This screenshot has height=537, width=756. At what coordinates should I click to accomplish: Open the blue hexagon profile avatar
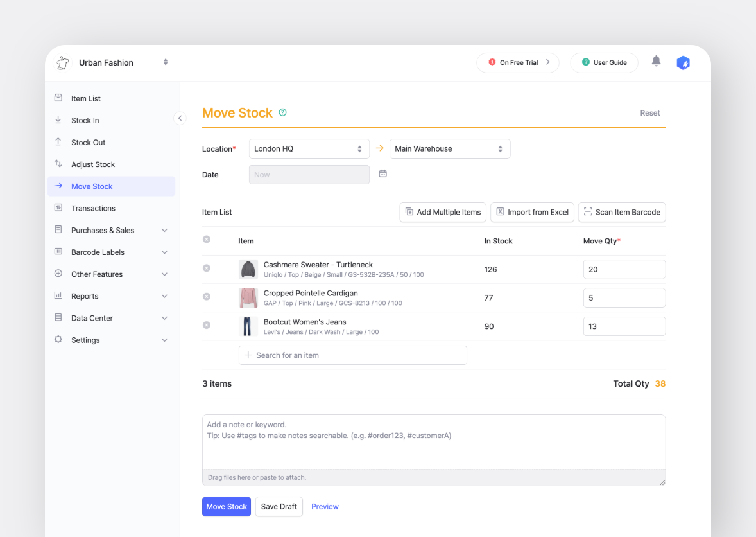(x=683, y=63)
